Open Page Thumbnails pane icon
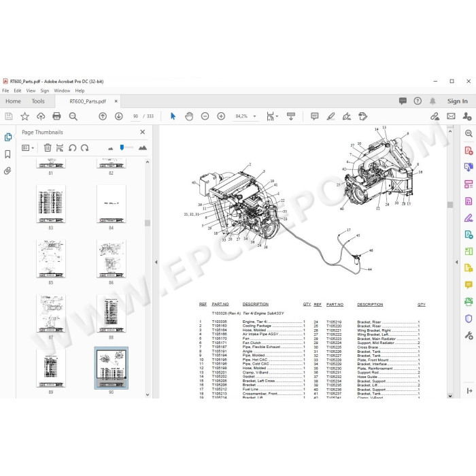Viewport: 476px width, 476px height. click(x=8, y=137)
